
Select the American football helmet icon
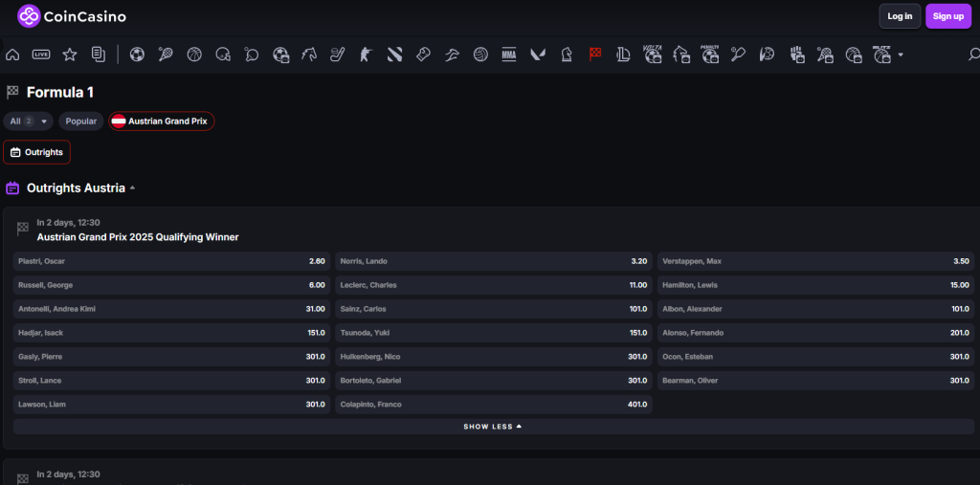point(223,55)
